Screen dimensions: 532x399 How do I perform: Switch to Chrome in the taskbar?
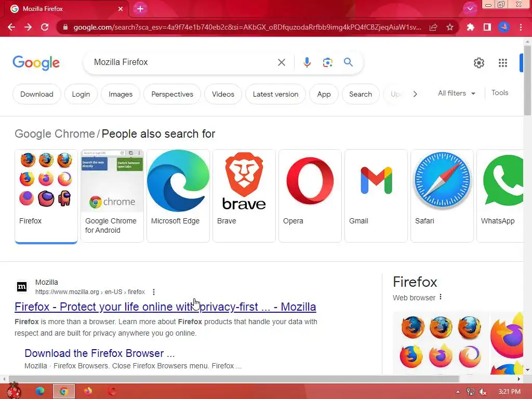(63, 391)
